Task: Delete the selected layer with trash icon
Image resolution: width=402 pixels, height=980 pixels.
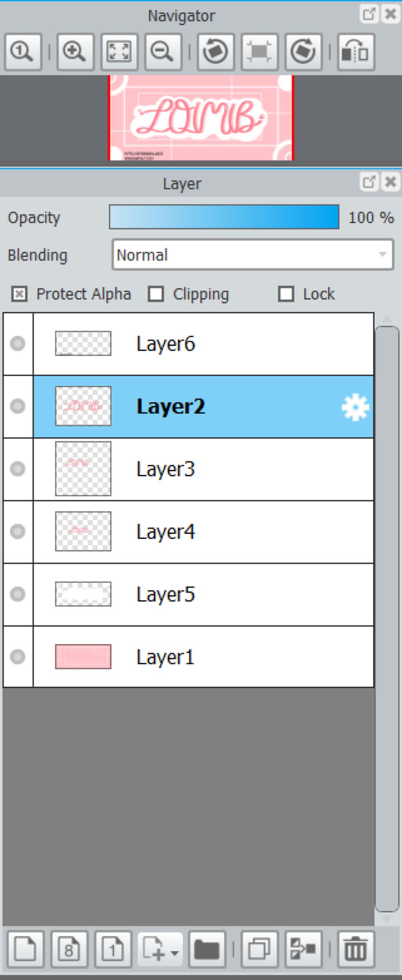Action: 355,950
